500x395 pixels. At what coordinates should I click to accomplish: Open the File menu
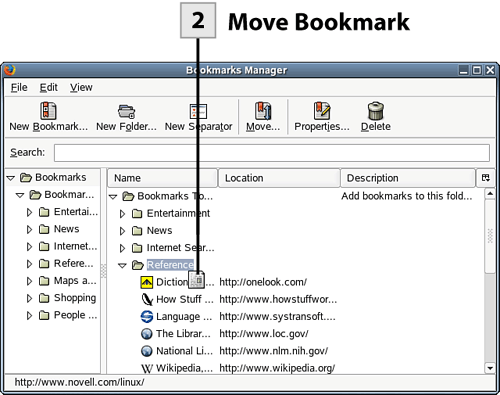(19, 87)
